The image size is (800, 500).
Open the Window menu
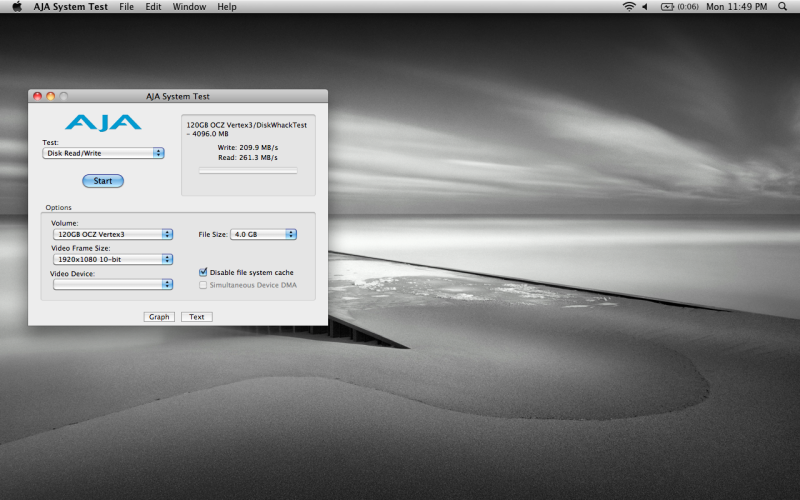click(x=189, y=7)
